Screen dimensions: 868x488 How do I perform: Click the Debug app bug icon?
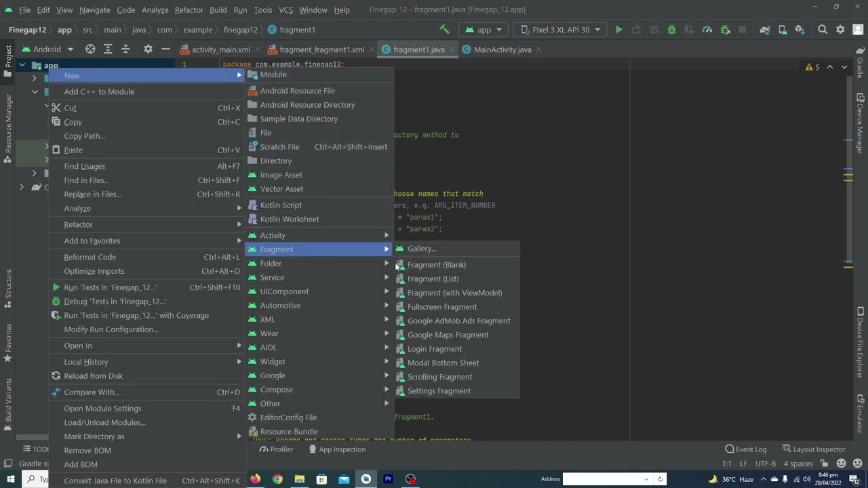click(x=671, y=30)
